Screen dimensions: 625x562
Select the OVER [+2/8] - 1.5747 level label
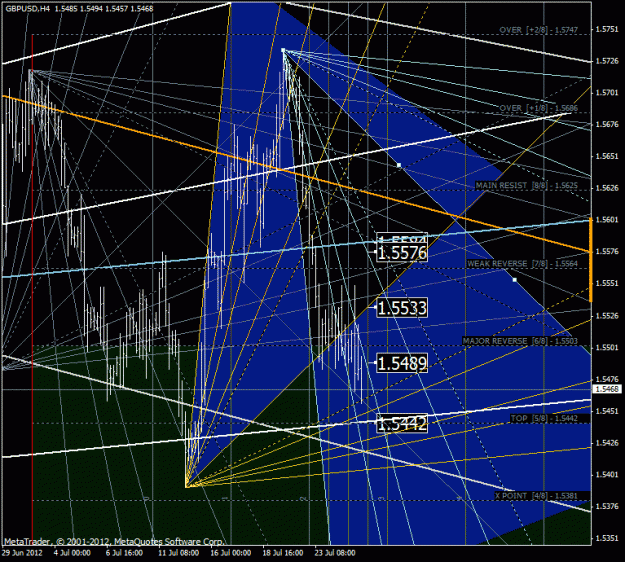[539, 30]
